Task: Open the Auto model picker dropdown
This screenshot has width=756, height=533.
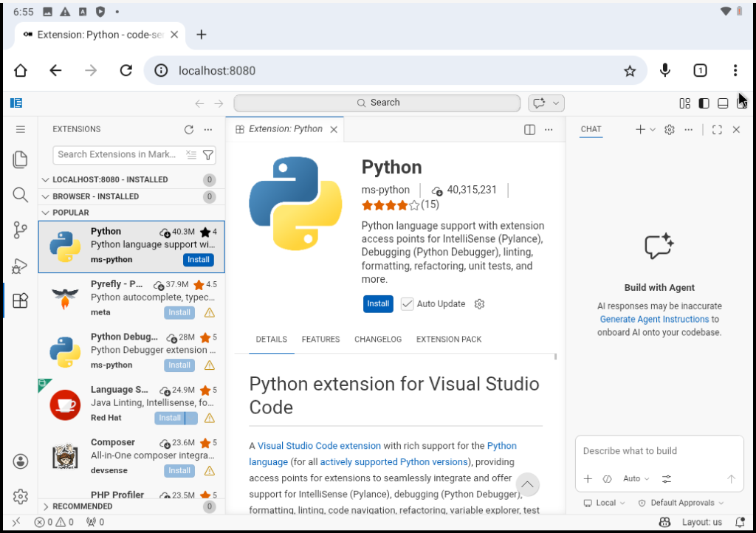Action: [636, 478]
